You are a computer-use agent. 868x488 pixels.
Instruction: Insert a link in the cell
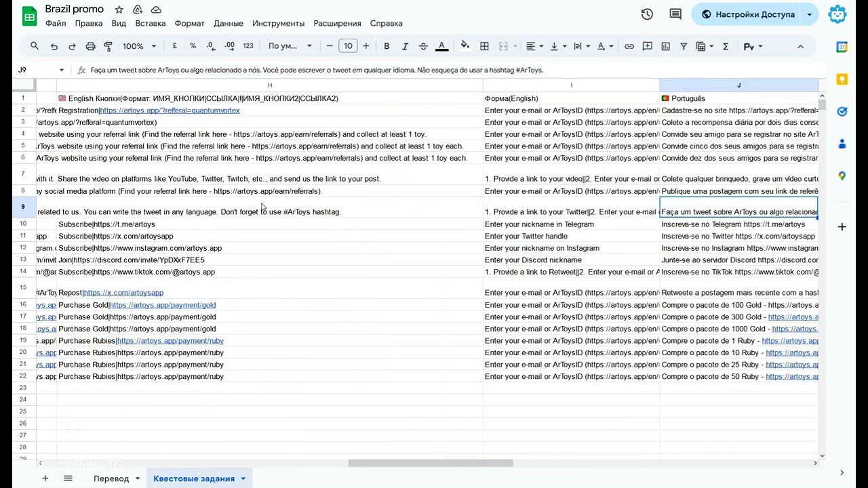tap(629, 46)
